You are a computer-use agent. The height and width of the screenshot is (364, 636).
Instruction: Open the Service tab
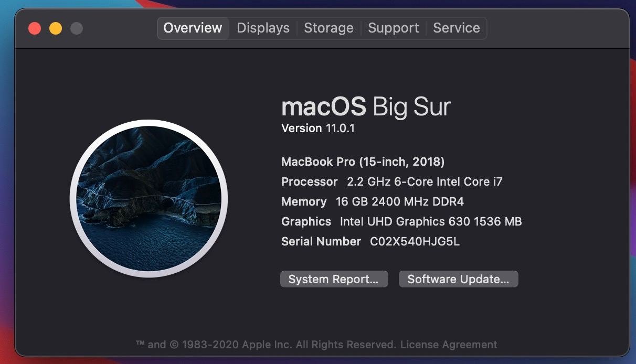tap(457, 28)
